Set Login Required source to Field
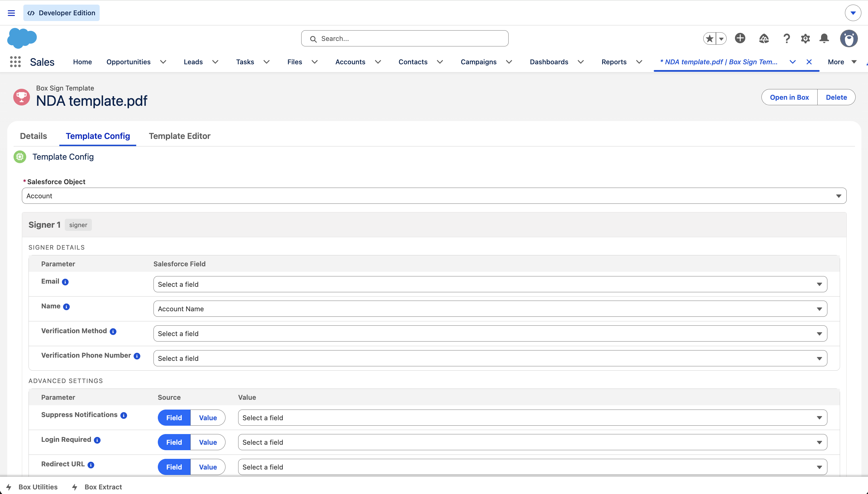The height and width of the screenshot is (494, 868). click(174, 442)
